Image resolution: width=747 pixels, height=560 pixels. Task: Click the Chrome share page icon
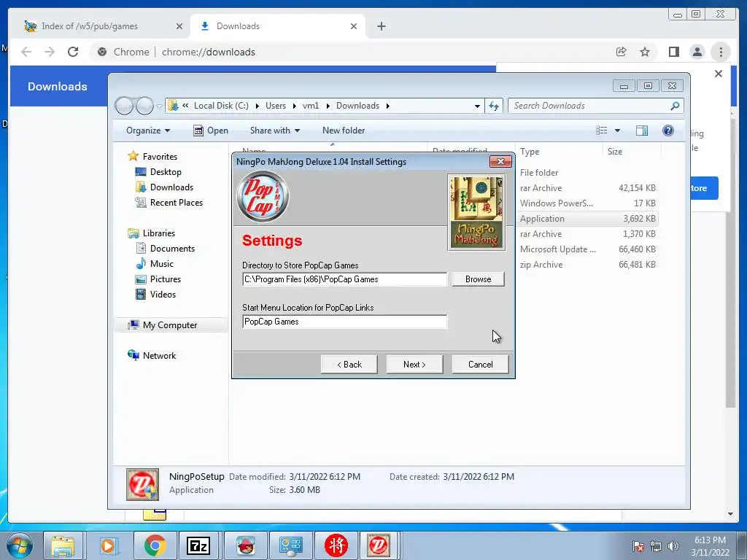622,52
